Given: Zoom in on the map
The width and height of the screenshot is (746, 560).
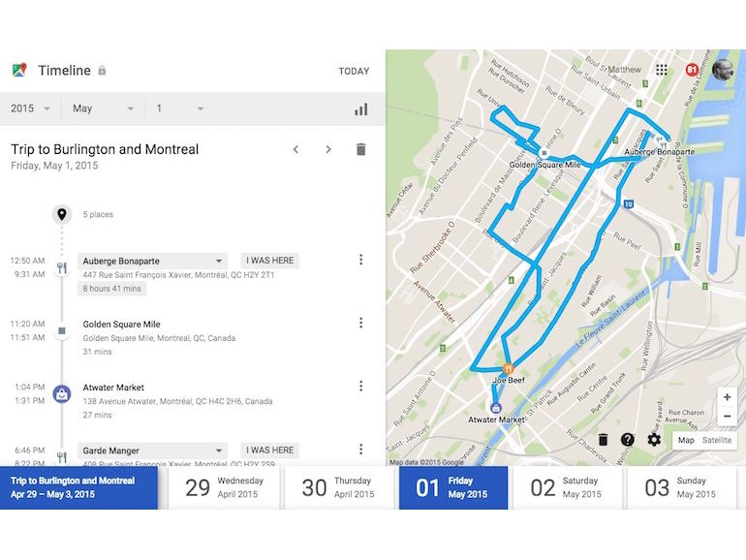Looking at the screenshot, I should coord(727,397).
